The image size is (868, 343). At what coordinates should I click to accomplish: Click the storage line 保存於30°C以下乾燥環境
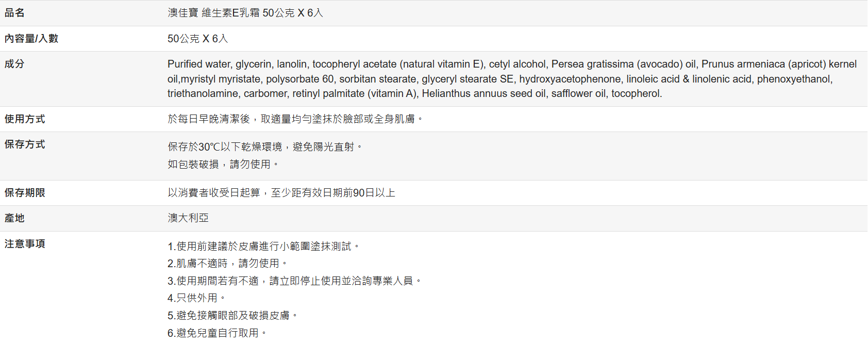point(264,147)
